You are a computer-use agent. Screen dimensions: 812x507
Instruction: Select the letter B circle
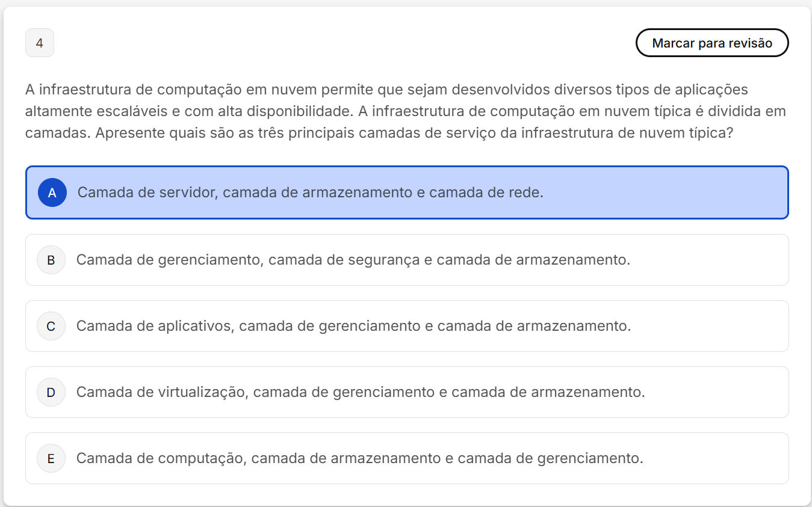[x=51, y=260]
